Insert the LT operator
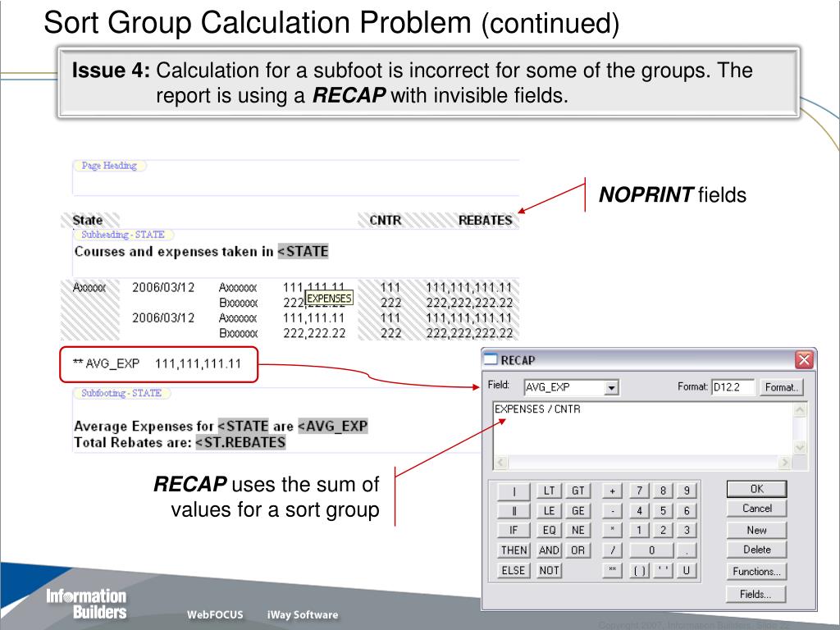 [549, 491]
